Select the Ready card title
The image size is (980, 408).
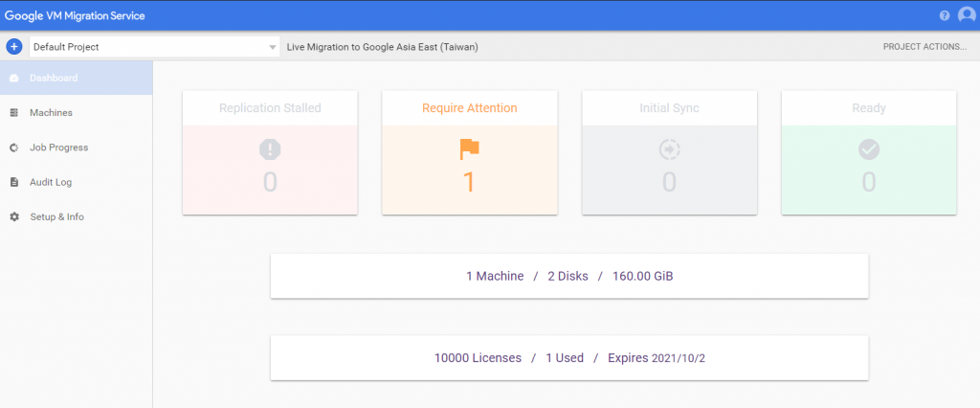(869, 108)
